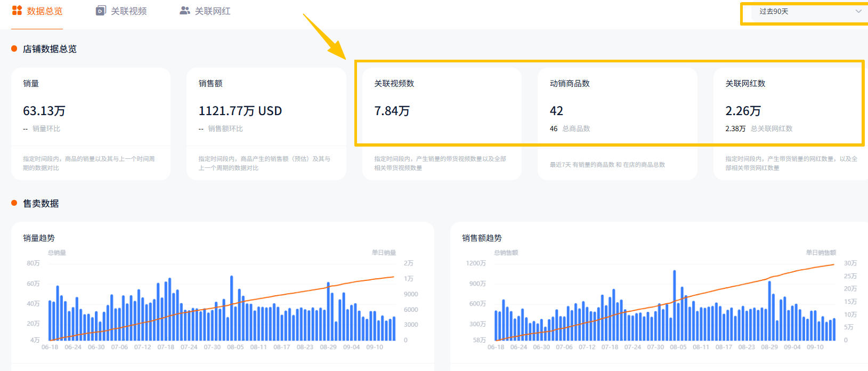868x371 pixels.
Task: Click the video play icon beside 关联视频
Action: click(101, 11)
